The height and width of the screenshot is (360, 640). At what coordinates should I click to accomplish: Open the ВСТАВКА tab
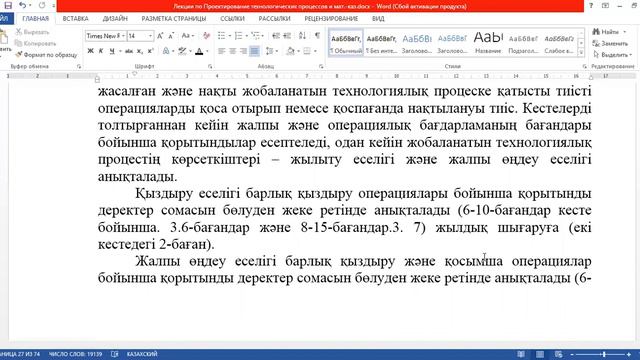(x=76, y=18)
